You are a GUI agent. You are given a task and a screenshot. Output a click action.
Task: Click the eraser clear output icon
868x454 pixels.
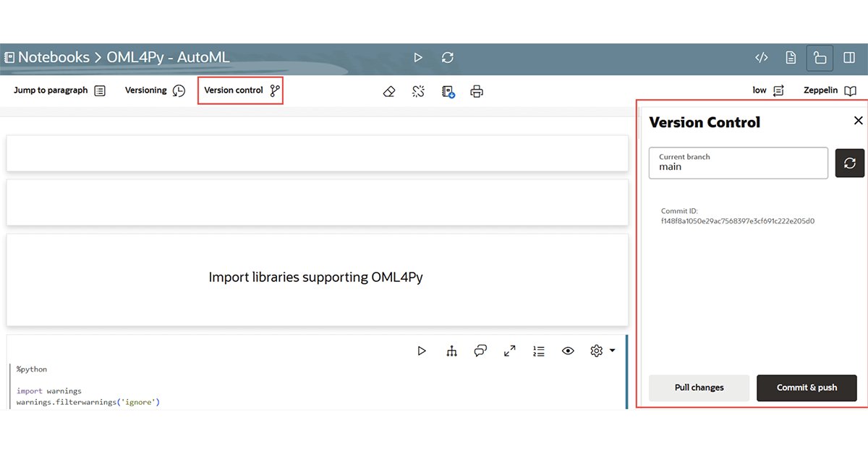point(389,91)
